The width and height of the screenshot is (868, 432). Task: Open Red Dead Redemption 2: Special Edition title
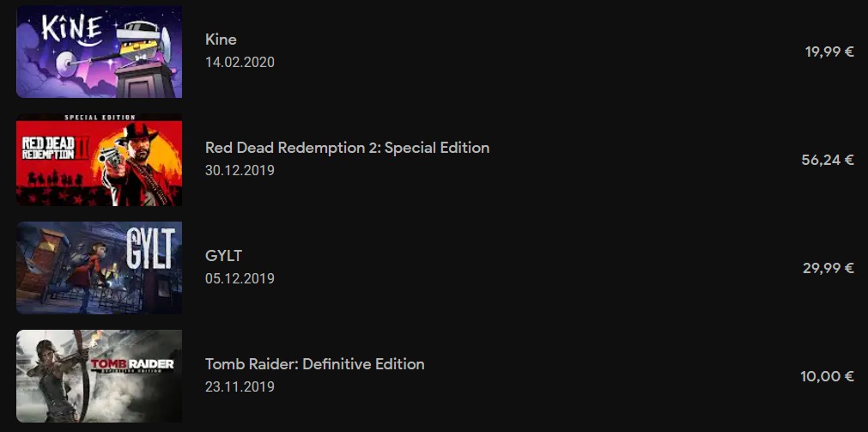pos(347,148)
